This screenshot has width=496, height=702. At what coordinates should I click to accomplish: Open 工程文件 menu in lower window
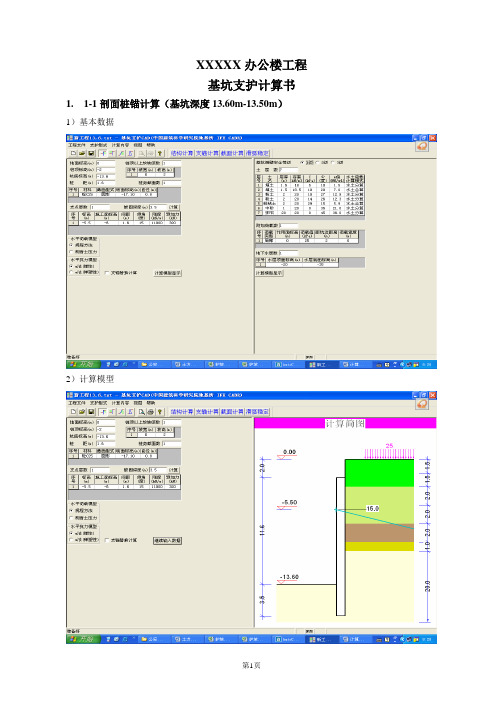click(77, 403)
